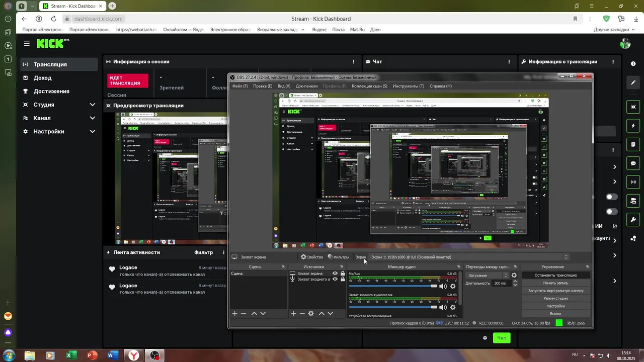The height and width of the screenshot is (362, 644).
Task: Mute Захват входного аудиопотока speaker icon
Action: point(443,307)
